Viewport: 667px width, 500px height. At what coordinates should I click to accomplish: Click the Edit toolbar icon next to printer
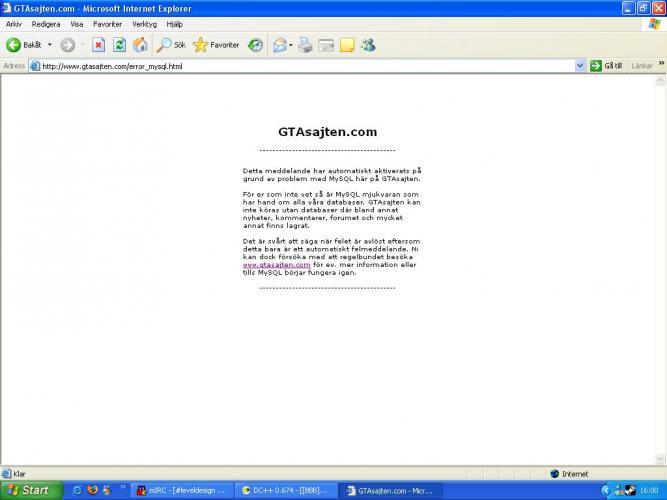coord(326,45)
